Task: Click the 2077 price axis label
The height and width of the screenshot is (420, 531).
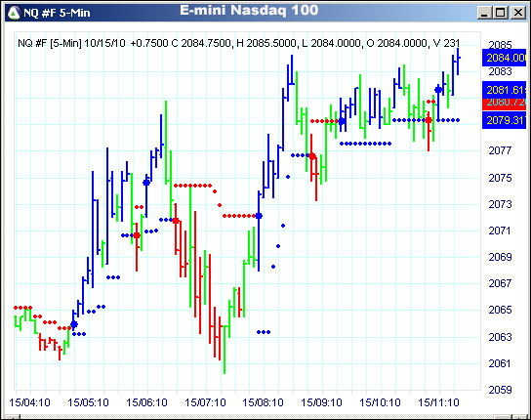Action: pos(500,150)
